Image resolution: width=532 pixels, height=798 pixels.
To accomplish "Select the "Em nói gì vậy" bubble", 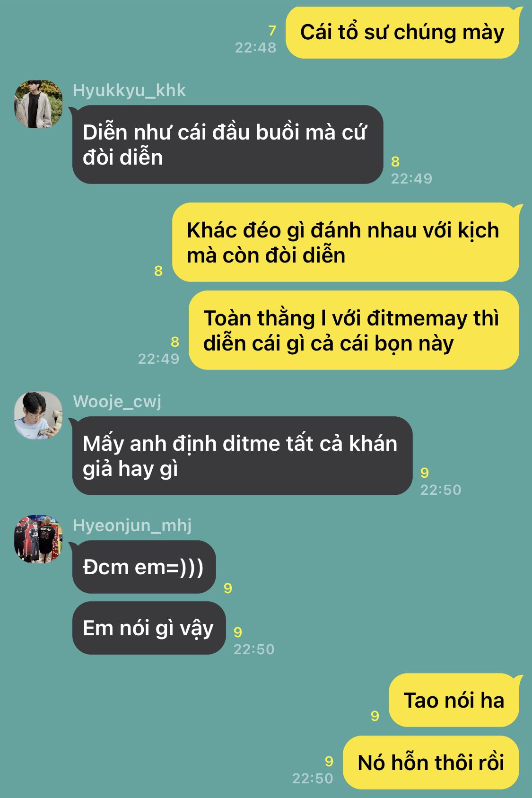I will 149,628.
